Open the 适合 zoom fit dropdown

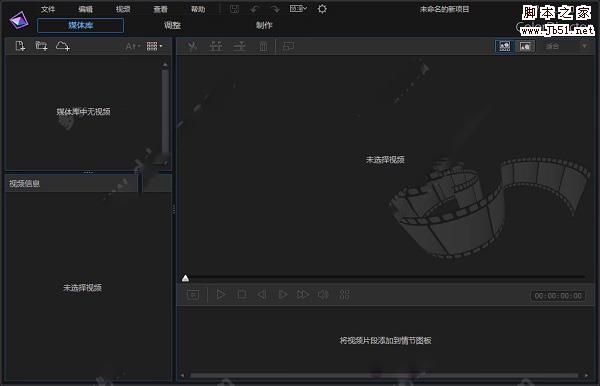pos(566,46)
